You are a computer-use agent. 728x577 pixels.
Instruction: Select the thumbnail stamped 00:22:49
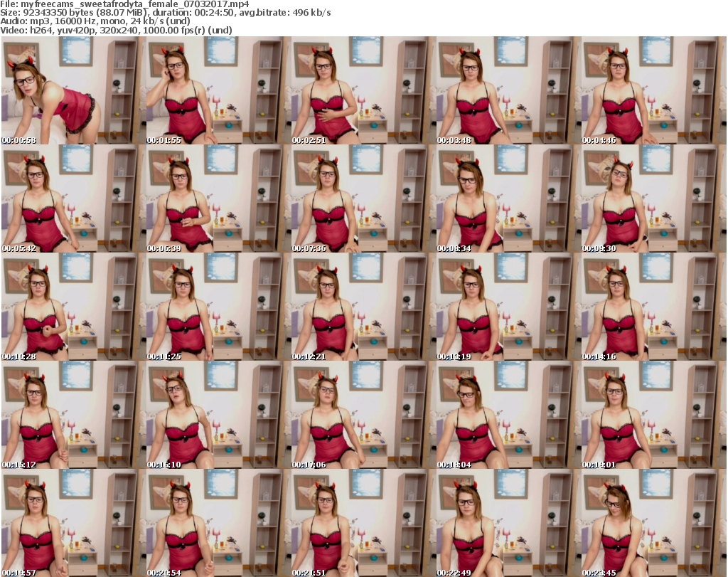pos(508,523)
